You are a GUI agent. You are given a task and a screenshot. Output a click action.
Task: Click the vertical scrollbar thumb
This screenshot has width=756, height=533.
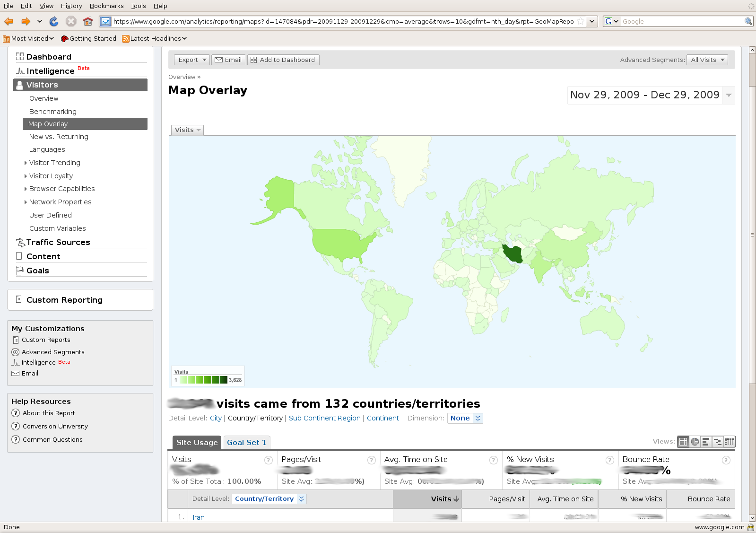coord(752,235)
